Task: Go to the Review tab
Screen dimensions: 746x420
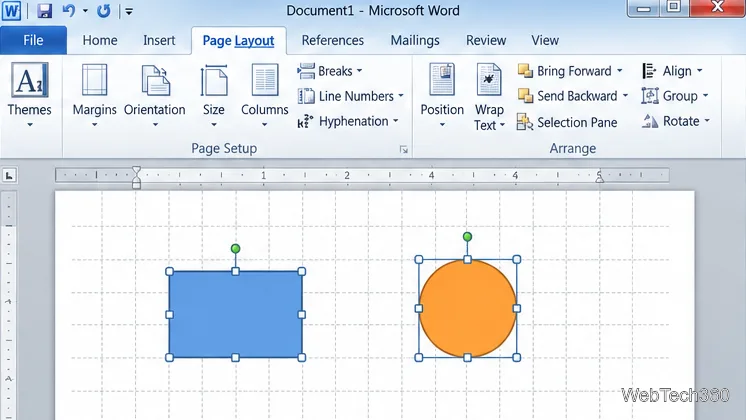Action: click(486, 40)
